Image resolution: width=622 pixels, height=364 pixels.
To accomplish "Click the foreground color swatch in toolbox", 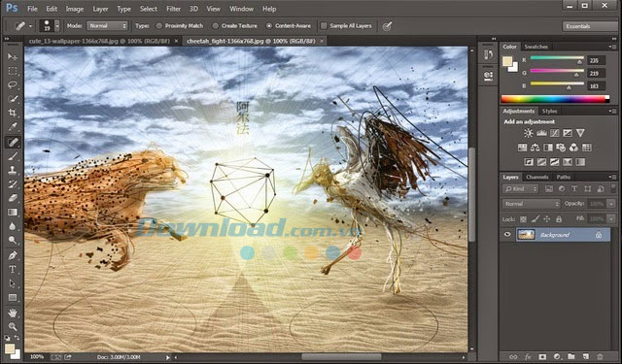I will [x=10, y=348].
